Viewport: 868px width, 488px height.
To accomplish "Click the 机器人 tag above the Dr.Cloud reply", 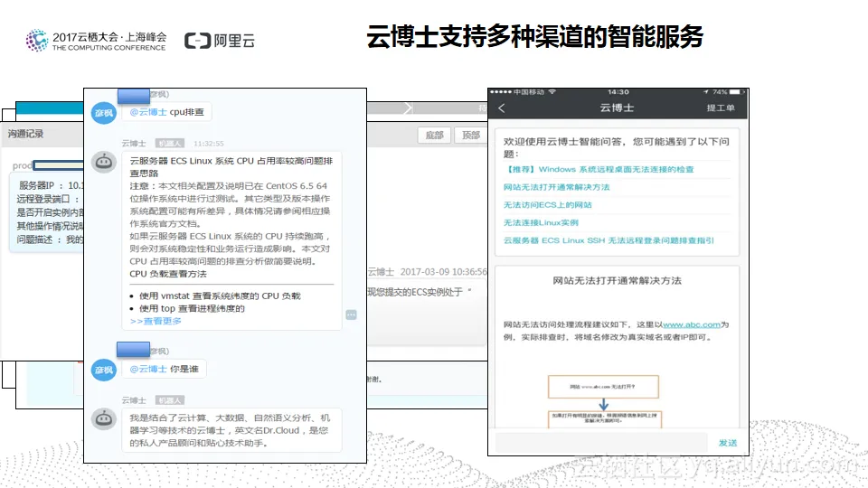I will tap(169, 400).
